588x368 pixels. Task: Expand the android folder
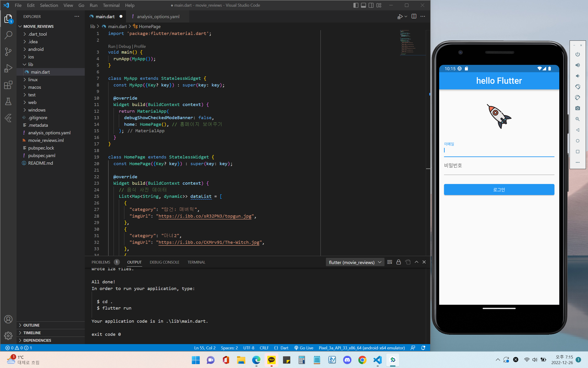[x=36, y=49]
